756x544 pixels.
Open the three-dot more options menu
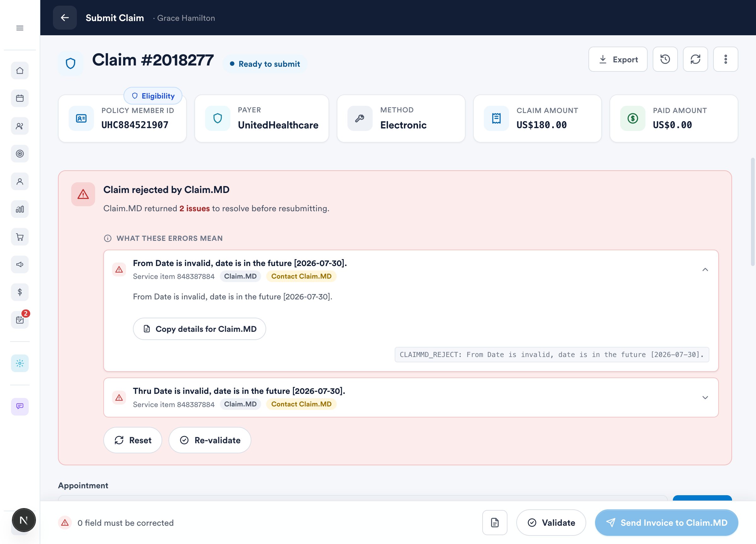point(726,59)
